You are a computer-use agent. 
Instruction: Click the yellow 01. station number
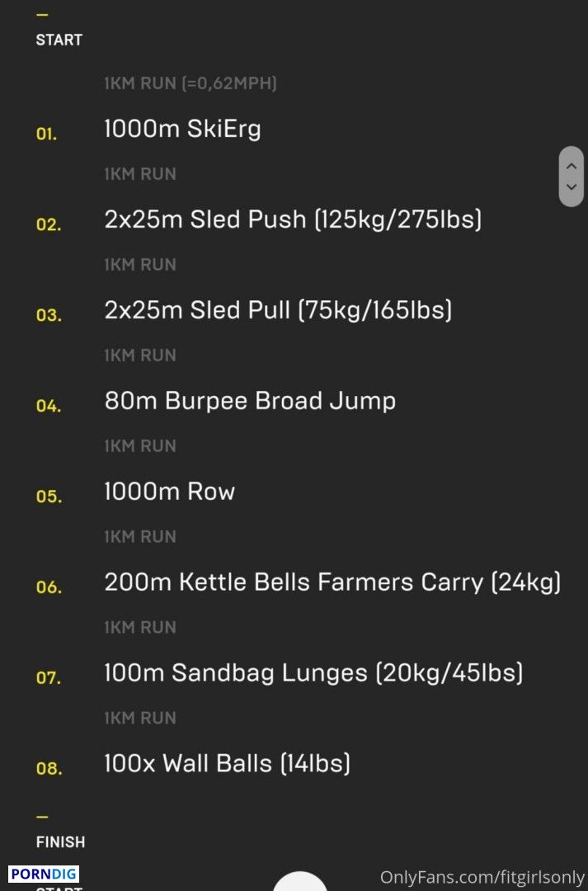[46, 134]
